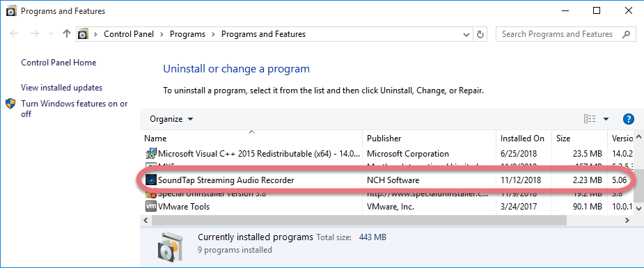Screen dimensions: 644x268
Task: Click vertical scrollbar up arrow
Action: click(638, 136)
